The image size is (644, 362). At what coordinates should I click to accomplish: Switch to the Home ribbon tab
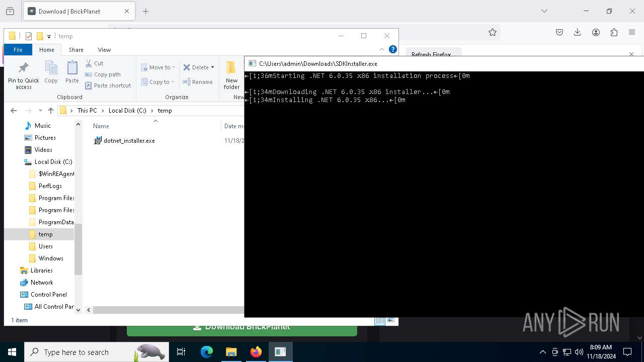(47, 50)
